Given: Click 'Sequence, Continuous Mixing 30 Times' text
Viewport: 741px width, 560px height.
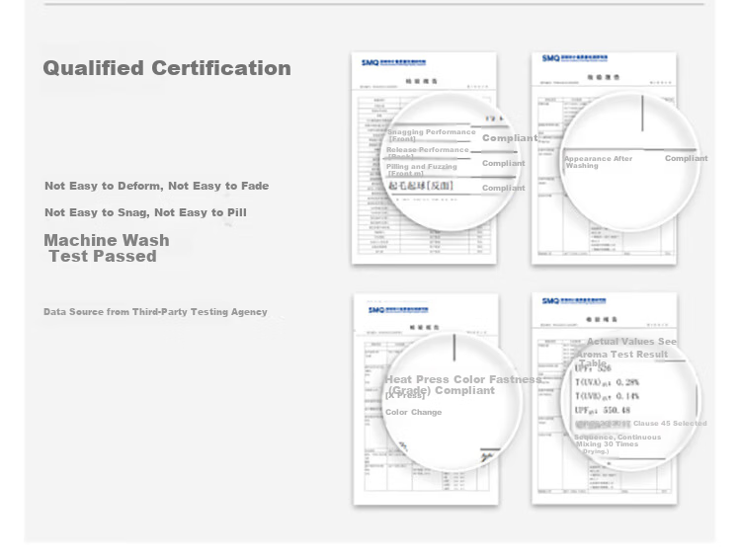Looking at the screenshot, I should tap(617, 440).
